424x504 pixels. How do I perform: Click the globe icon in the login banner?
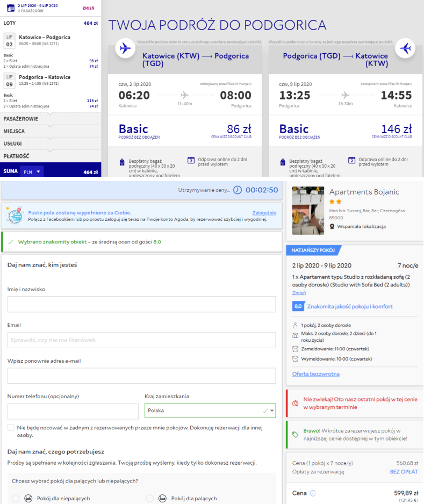15,215
